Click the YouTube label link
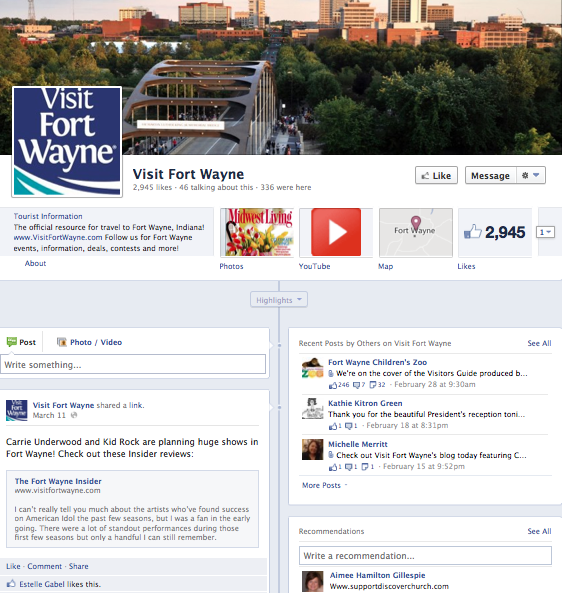The width and height of the screenshot is (562, 593). coord(314,266)
